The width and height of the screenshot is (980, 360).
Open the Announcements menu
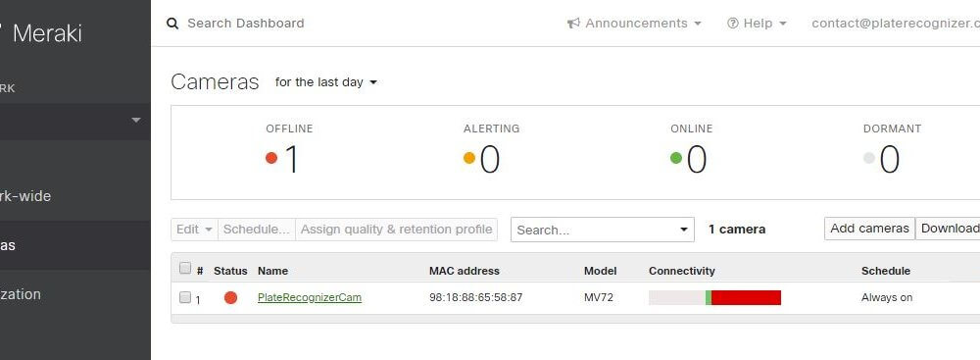(634, 24)
